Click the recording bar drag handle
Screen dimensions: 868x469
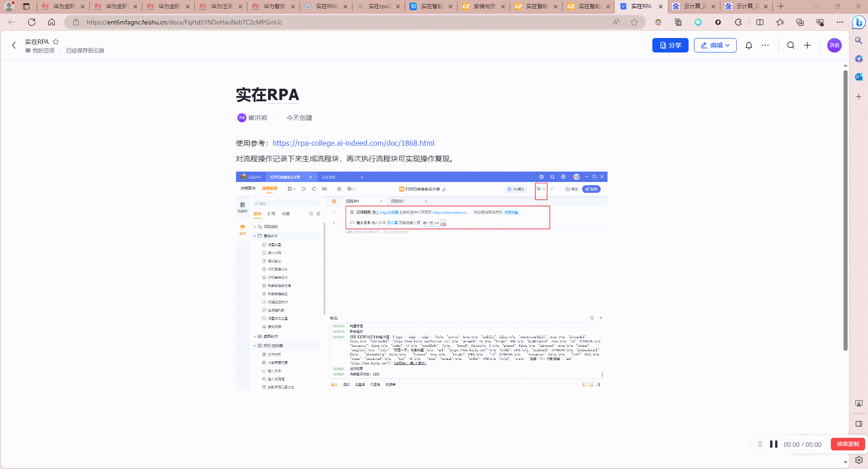pos(760,444)
